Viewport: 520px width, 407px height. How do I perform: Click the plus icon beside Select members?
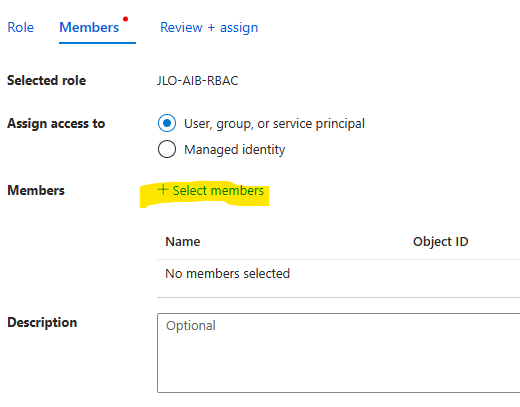tap(163, 190)
